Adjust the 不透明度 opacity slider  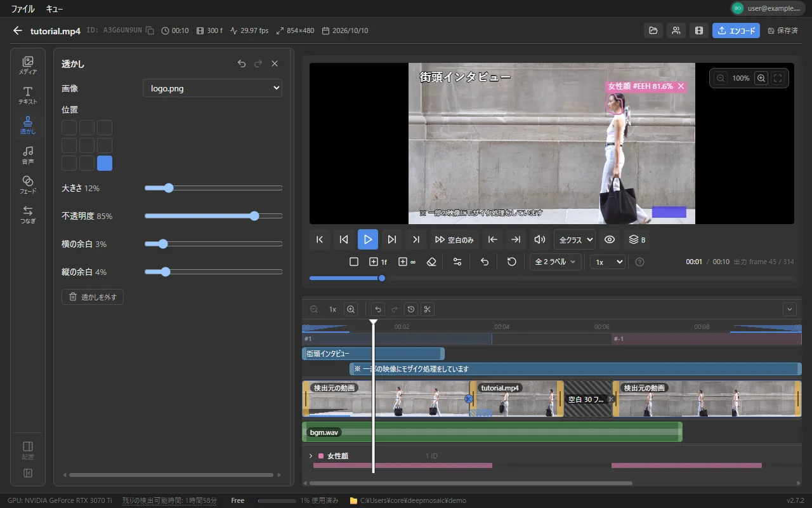pyautogui.click(x=213, y=216)
